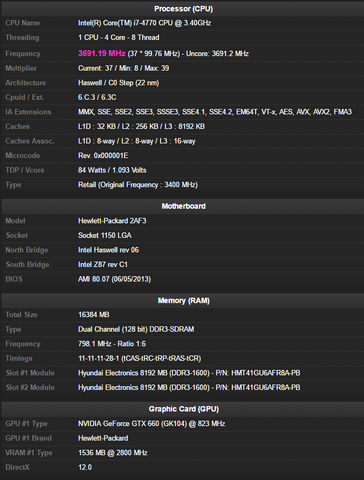Click Caches Assoc. value L1D : 8-way
The image size is (364, 480).
pyautogui.click(x=137, y=141)
